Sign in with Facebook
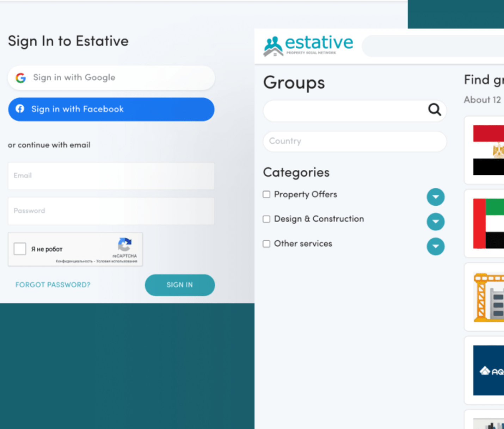This screenshot has width=504, height=429. pos(111,110)
